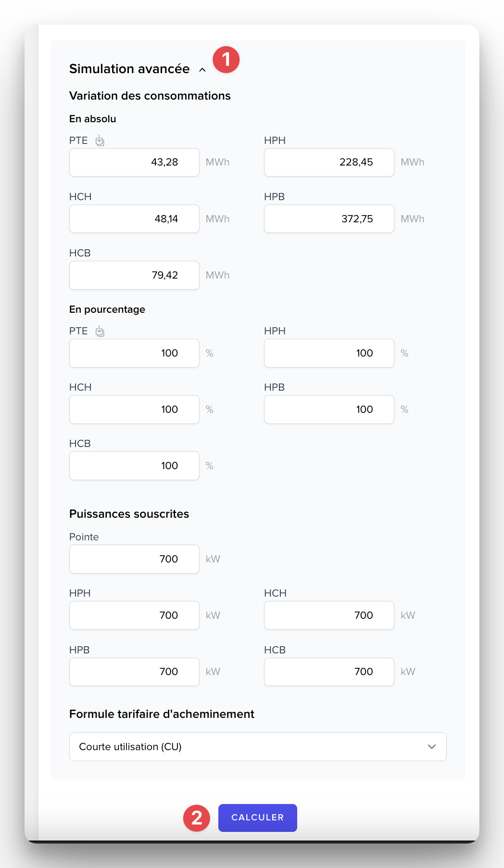
Task: Collapse the Simulation avancée section
Action: pyautogui.click(x=202, y=70)
